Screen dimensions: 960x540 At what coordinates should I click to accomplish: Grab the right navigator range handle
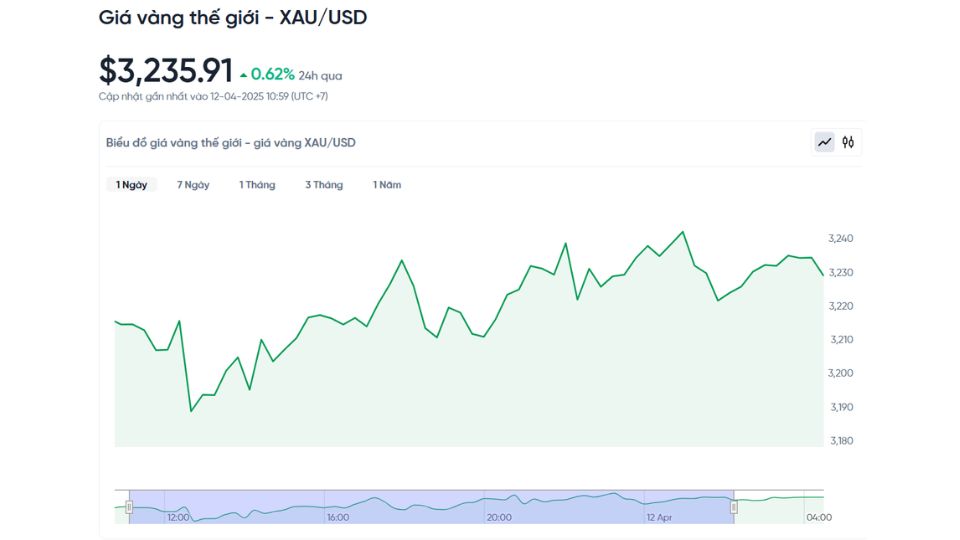[x=734, y=506]
